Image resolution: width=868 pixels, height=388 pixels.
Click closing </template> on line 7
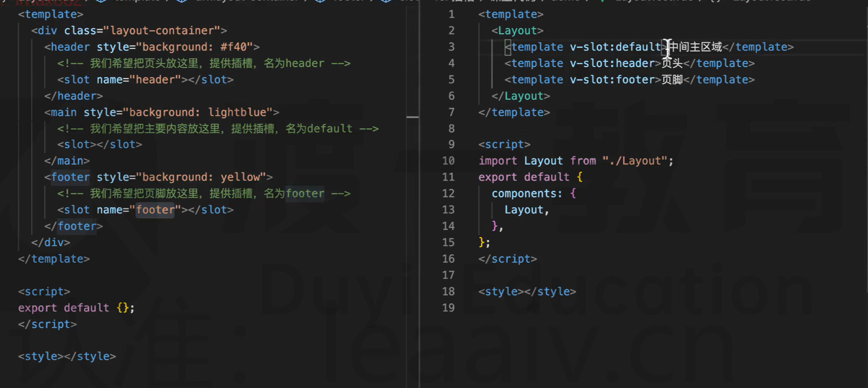[514, 112]
